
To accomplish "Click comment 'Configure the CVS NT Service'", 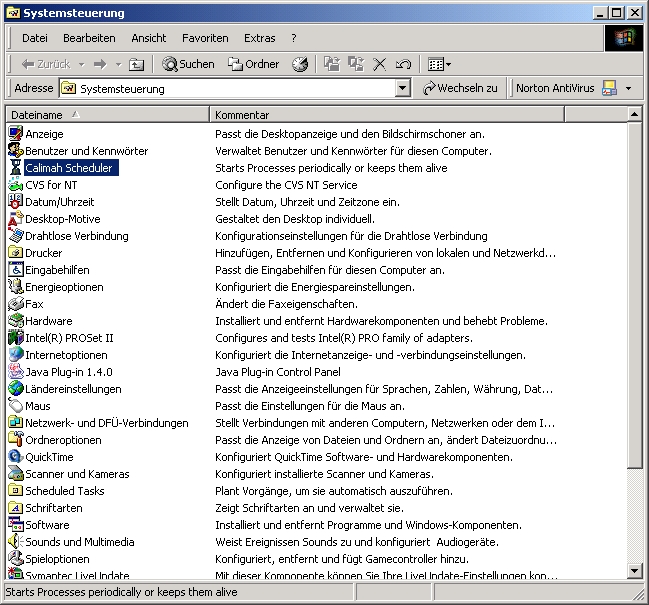I will click(x=286, y=185).
